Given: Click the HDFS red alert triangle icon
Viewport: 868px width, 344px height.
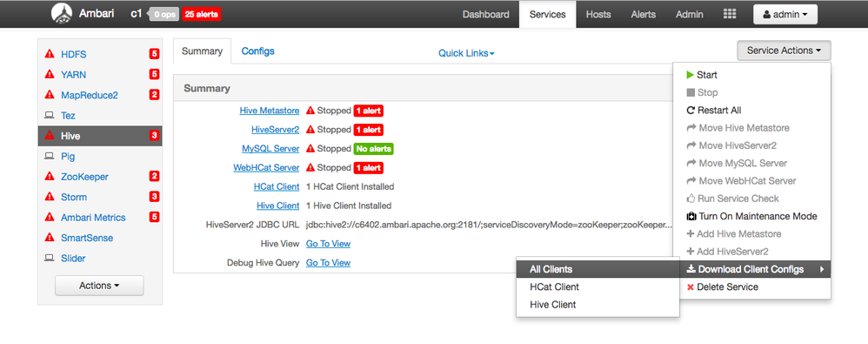Looking at the screenshot, I should 50,54.
